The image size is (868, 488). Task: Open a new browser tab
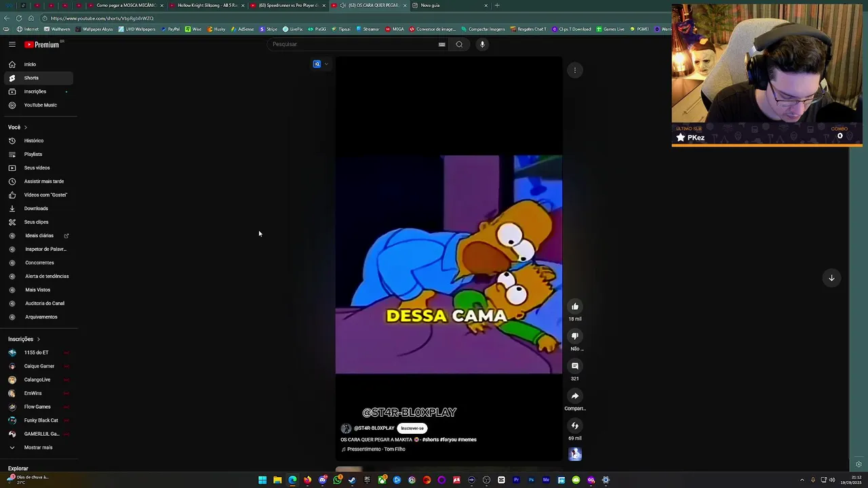pyautogui.click(x=497, y=5)
